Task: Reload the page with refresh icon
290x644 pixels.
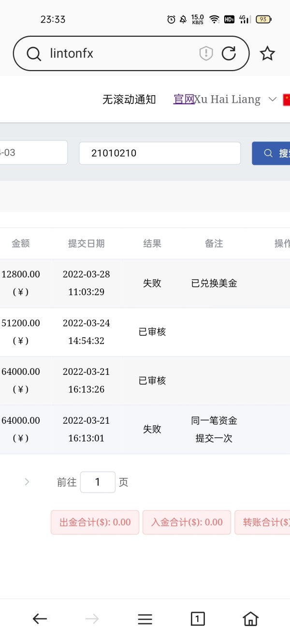Action: pos(229,54)
